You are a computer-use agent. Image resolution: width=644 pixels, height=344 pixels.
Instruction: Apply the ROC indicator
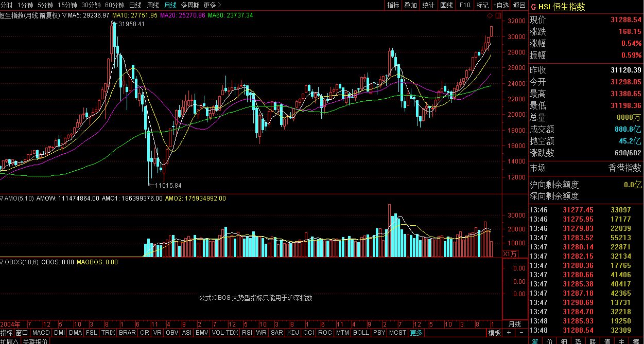(x=325, y=333)
